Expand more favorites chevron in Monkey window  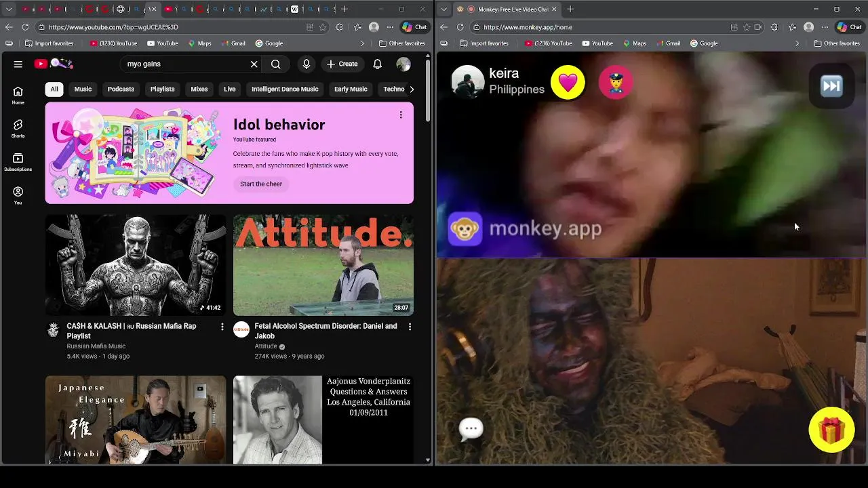click(797, 43)
